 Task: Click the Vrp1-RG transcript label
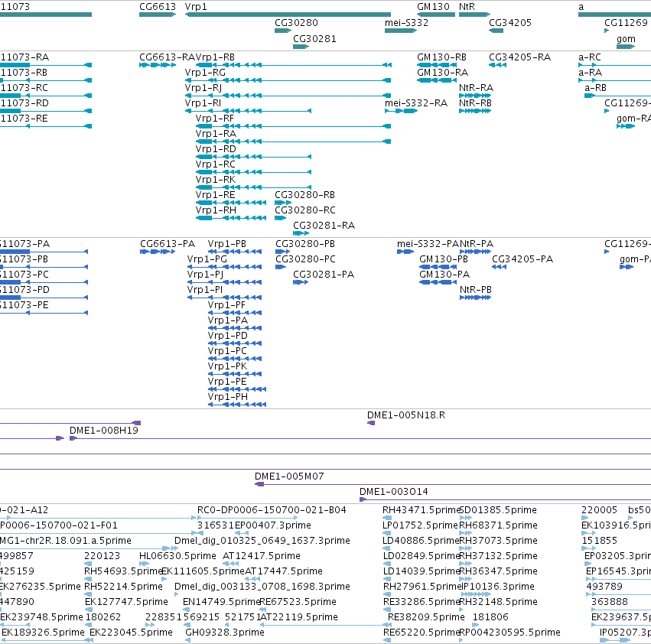pyautogui.click(x=205, y=73)
